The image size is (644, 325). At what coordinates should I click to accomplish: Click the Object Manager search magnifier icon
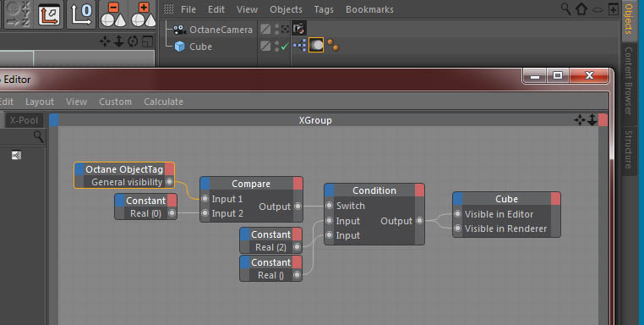(565, 8)
